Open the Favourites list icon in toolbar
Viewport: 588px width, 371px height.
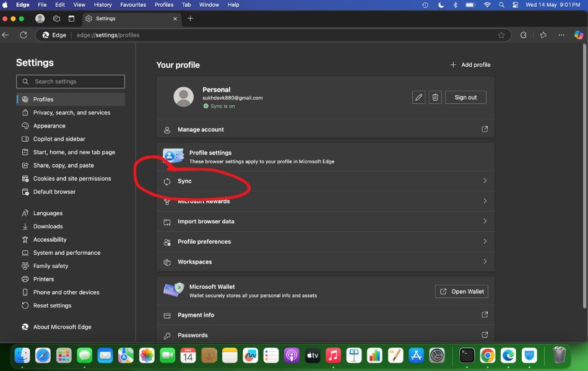tap(543, 35)
